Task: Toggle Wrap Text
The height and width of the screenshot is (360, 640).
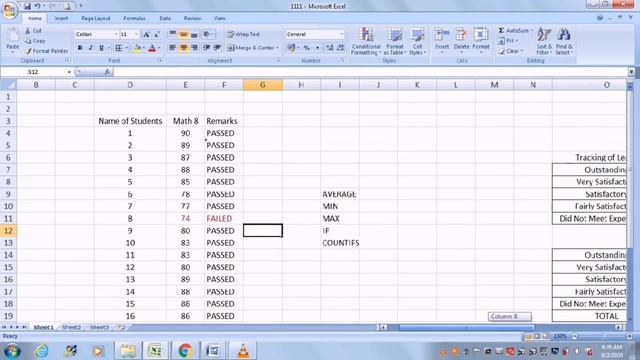Action: (244, 34)
